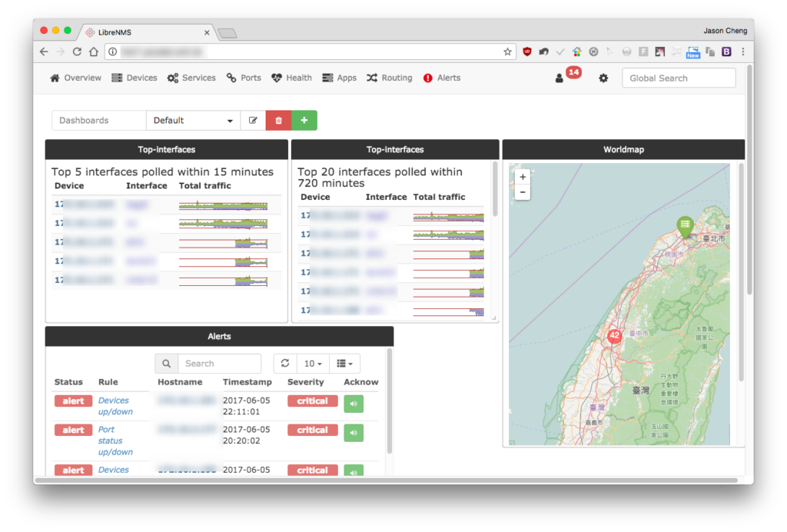Screen dimensions: 787x532
Task: Add a dashboard with green plus button
Action: coord(304,121)
